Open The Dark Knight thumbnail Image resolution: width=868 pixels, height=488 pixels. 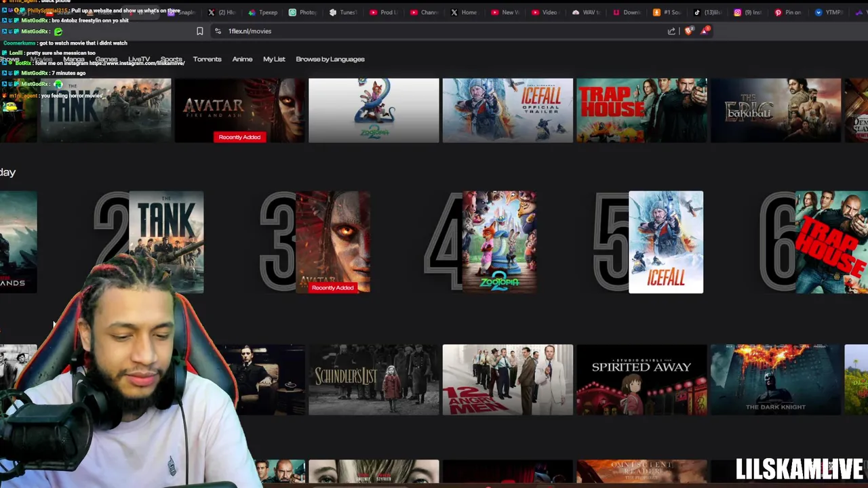775,380
